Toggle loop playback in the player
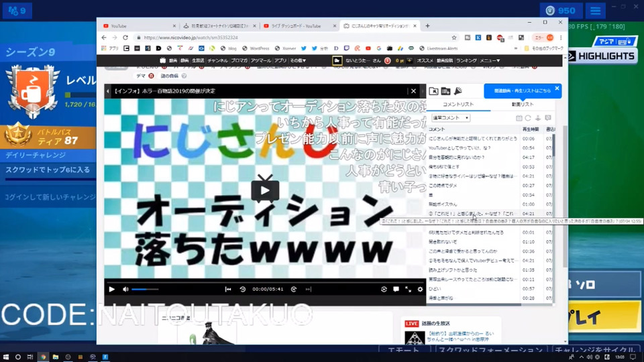This screenshot has width=644, height=362. click(384, 290)
